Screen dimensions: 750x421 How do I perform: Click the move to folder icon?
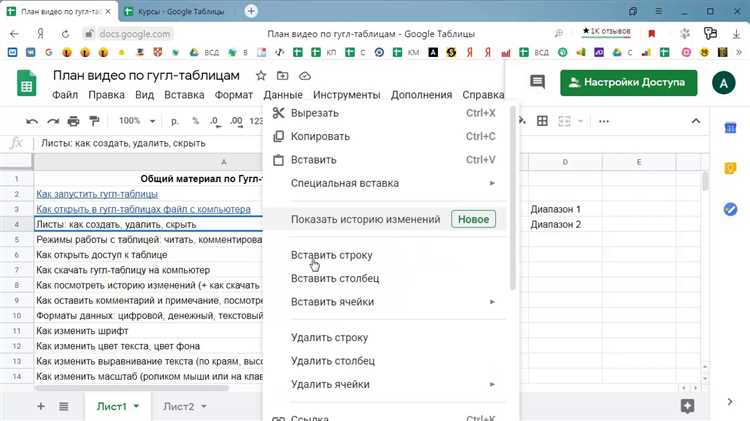point(283,76)
